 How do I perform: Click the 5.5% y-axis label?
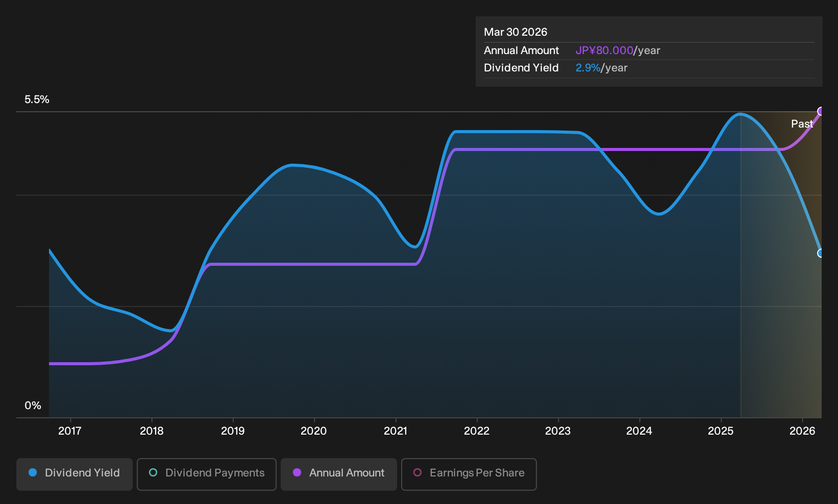point(37,99)
